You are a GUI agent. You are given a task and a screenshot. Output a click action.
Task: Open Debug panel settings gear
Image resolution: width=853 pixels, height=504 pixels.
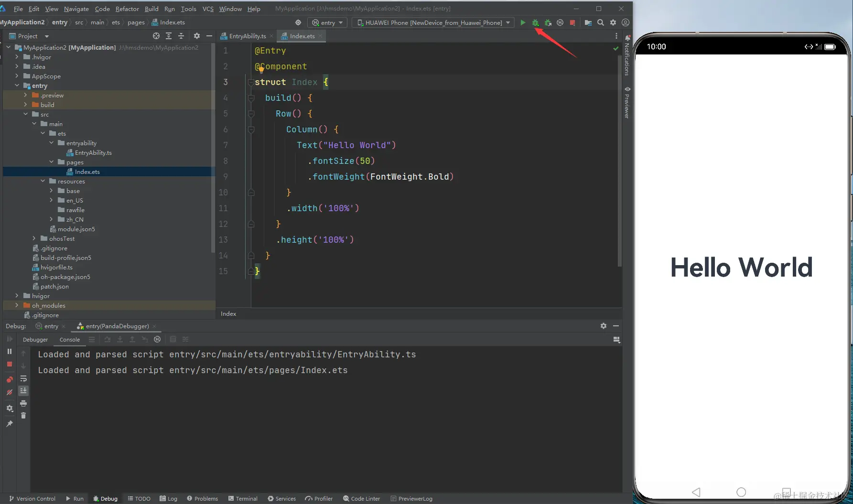coord(604,326)
